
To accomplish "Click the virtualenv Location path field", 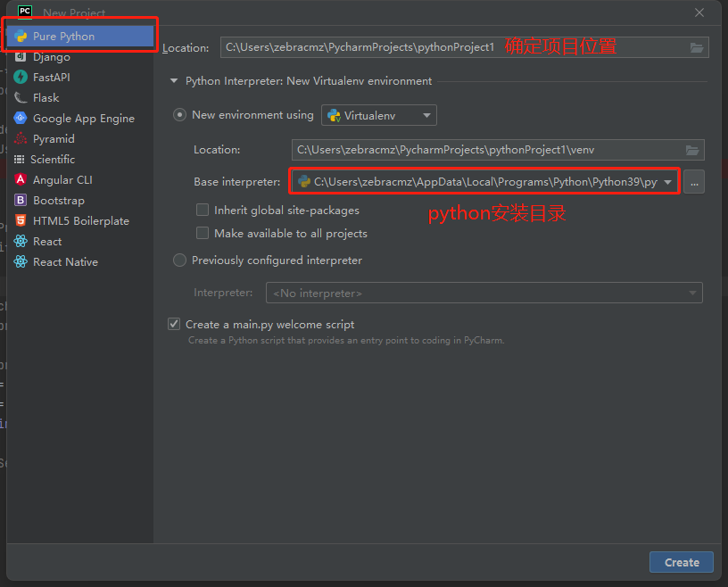I will click(498, 150).
